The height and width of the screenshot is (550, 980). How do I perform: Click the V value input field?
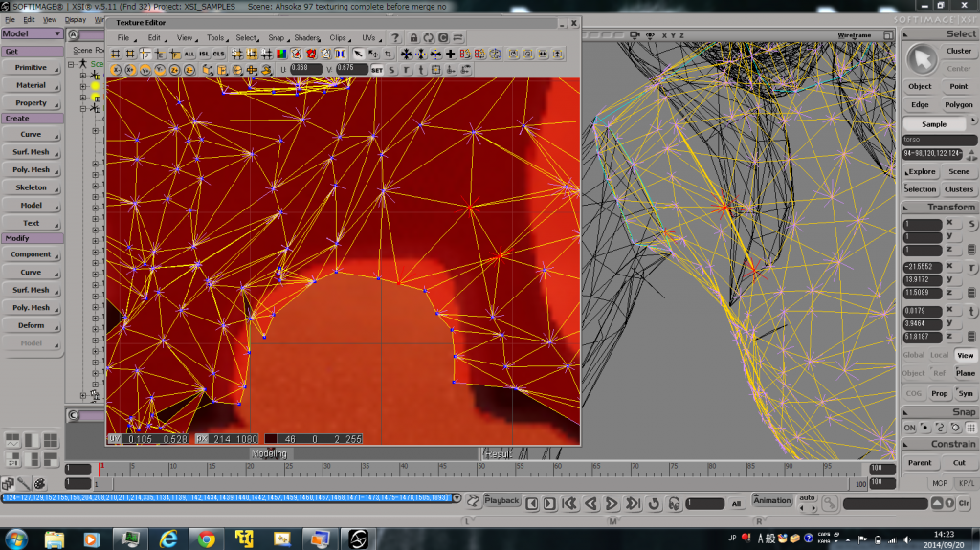click(351, 69)
